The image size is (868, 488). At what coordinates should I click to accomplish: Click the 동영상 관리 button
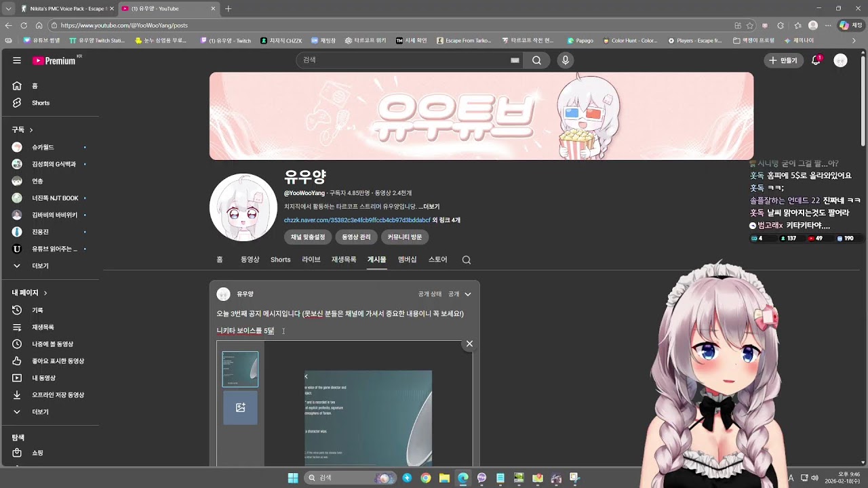pos(356,237)
